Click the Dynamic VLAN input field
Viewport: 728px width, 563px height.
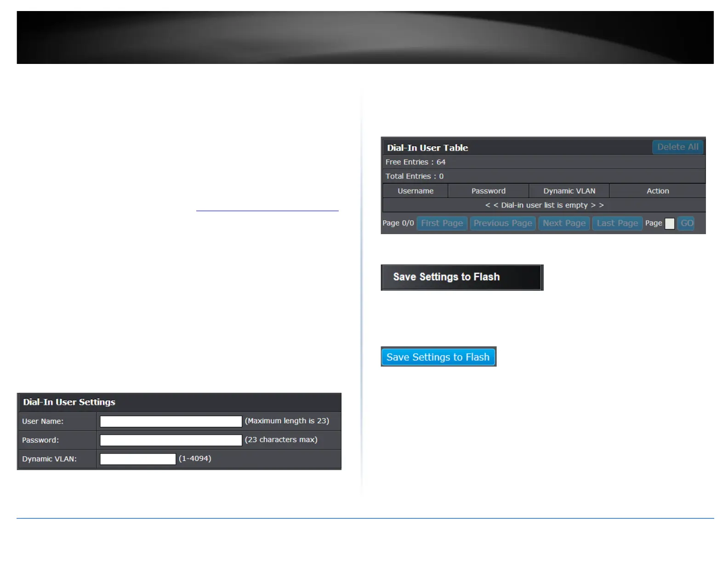point(138,459)
